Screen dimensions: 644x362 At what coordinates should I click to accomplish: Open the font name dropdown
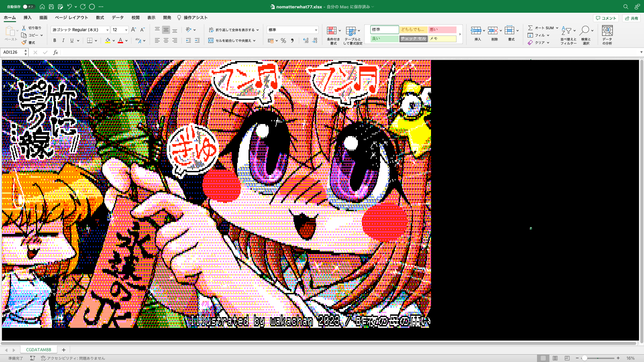(x=107, y=30)
